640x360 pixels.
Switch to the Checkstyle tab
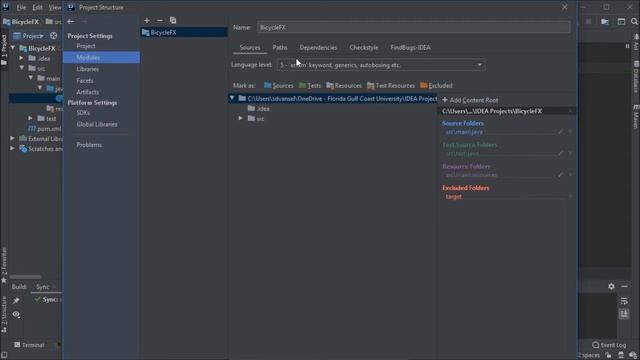(x=364, y=47)
